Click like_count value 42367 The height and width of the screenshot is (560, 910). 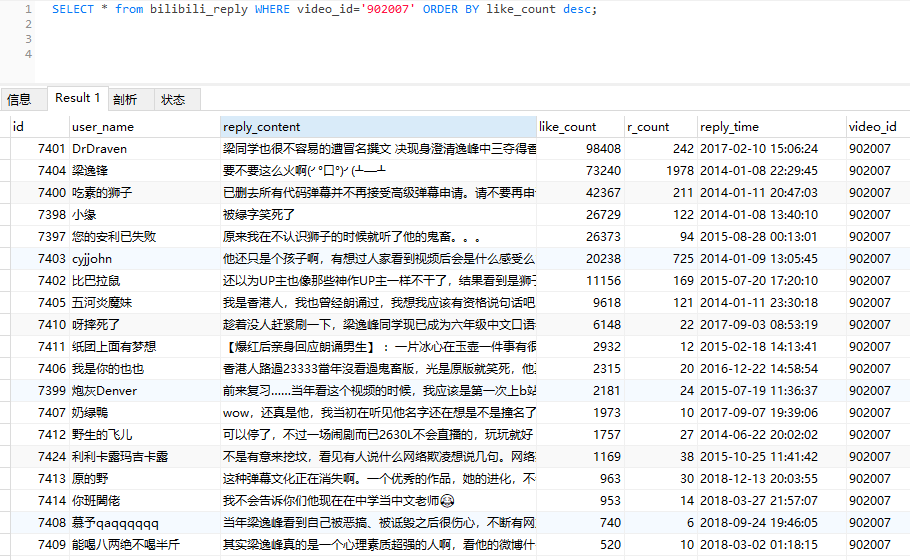[603, 193]
